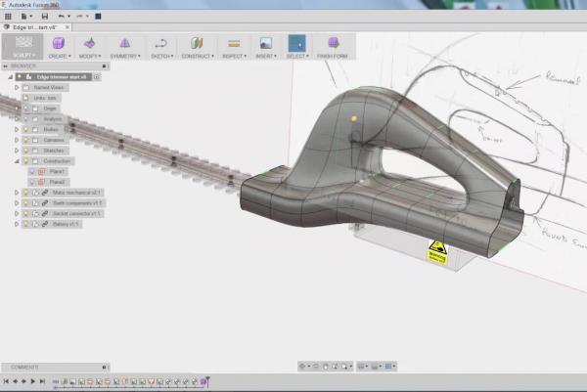Viewport: 587px width, 392px height.
Task: Click Finish Form button
Action: click(334, 44)
